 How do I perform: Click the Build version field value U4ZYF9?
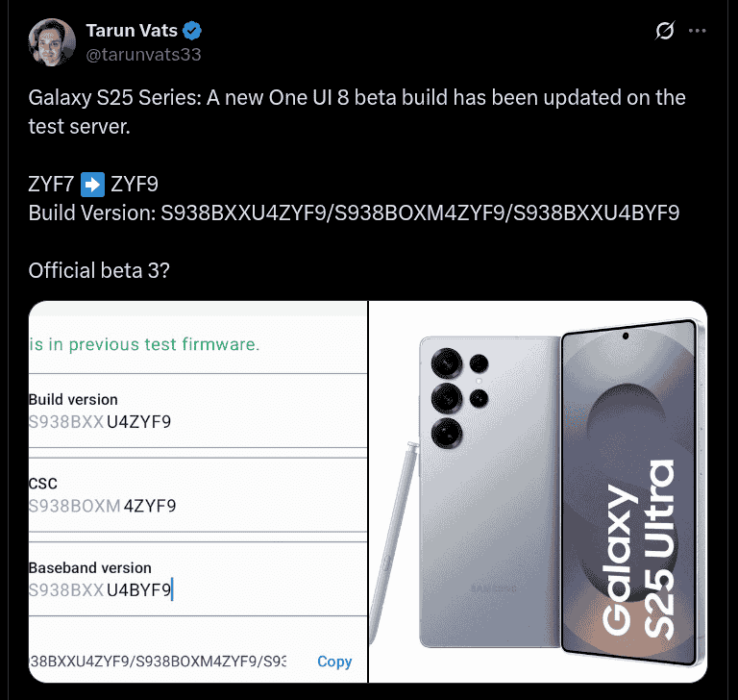(138, 420)
